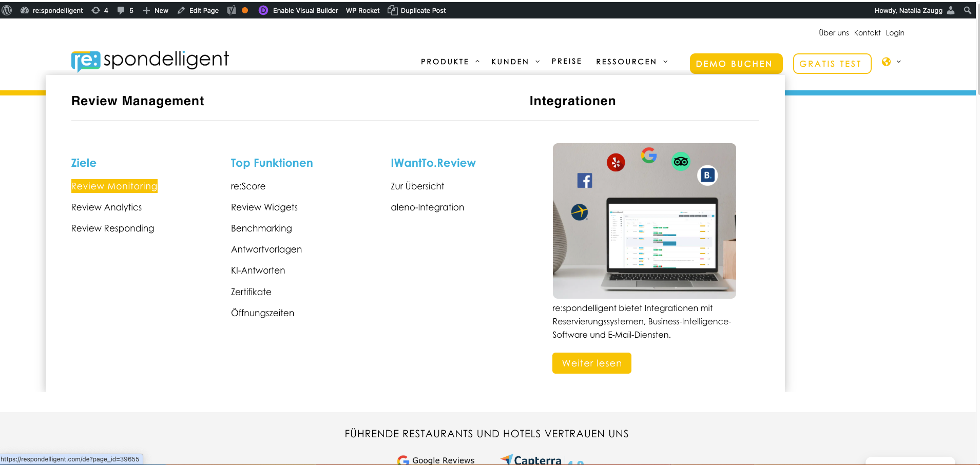Click the New content item

pos(156,10)
